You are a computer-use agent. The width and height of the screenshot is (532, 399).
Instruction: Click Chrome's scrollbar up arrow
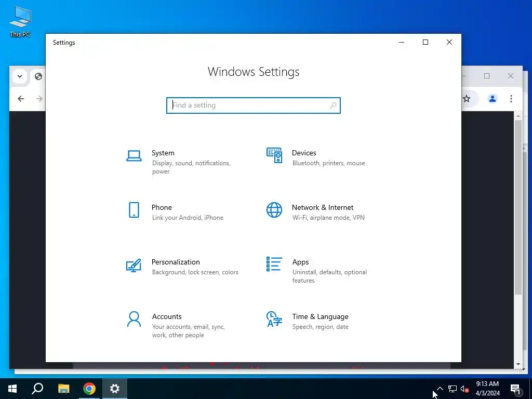518,116
